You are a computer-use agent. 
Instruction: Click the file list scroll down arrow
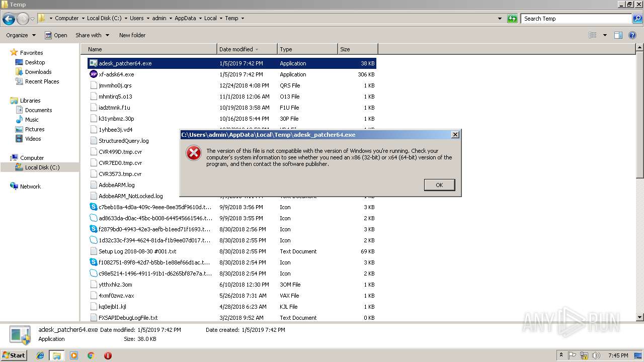point(639,317)
